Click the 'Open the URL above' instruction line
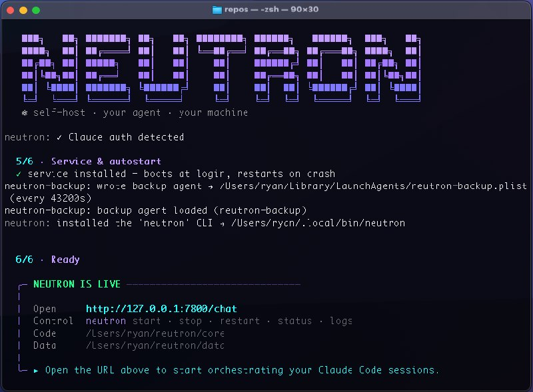533x392 pixels. click(x=242, y=370)
